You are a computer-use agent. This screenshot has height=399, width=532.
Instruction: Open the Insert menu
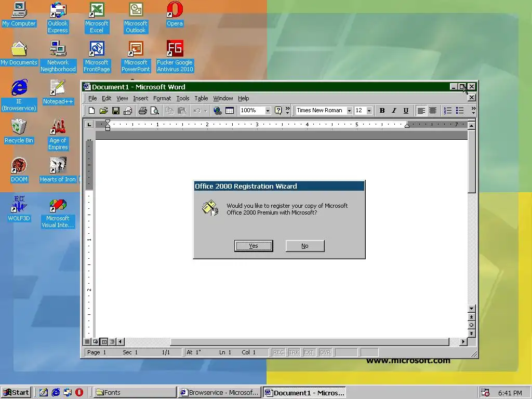[x=140, y=98]
